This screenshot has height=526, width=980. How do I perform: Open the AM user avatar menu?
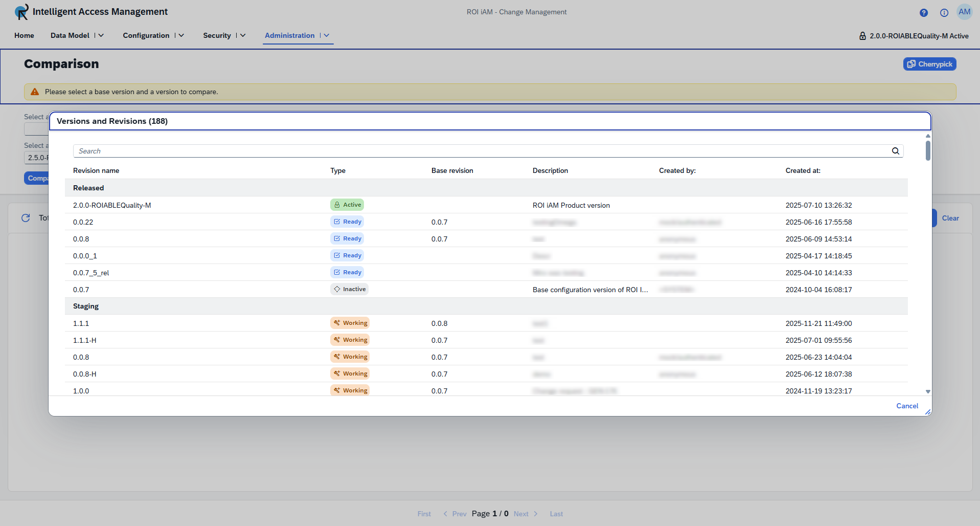pos(964,11)
